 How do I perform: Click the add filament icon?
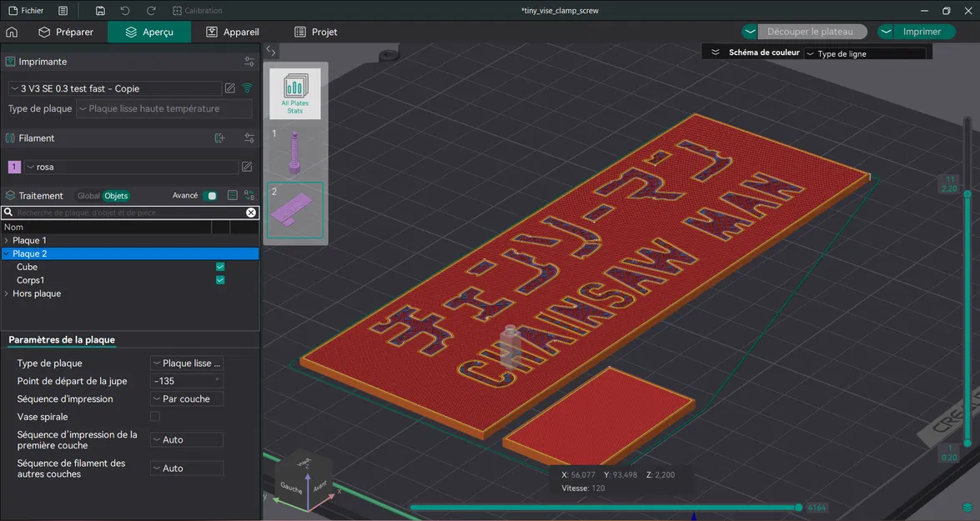coord(220,138)
